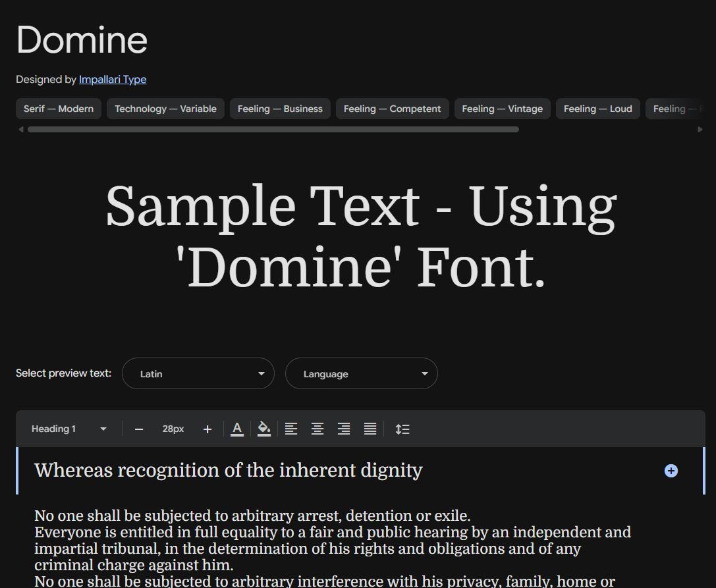
Task: Open the background fill color icon
Action: (x=264, y=429)
